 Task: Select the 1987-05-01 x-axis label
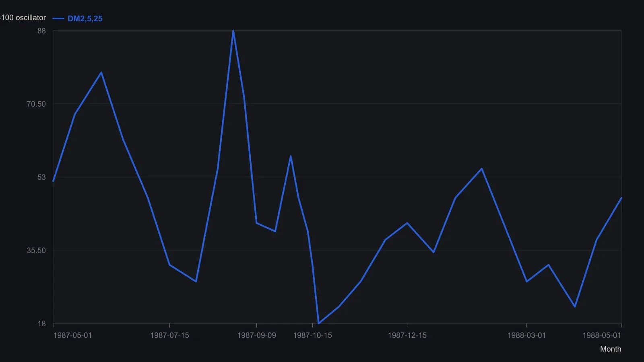72,335
